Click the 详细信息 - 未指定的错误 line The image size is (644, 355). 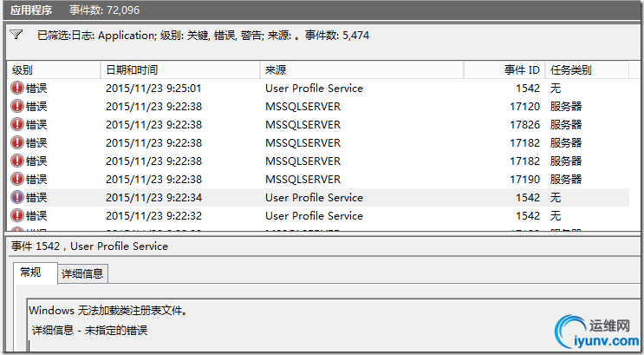click(x=89, y=330)
